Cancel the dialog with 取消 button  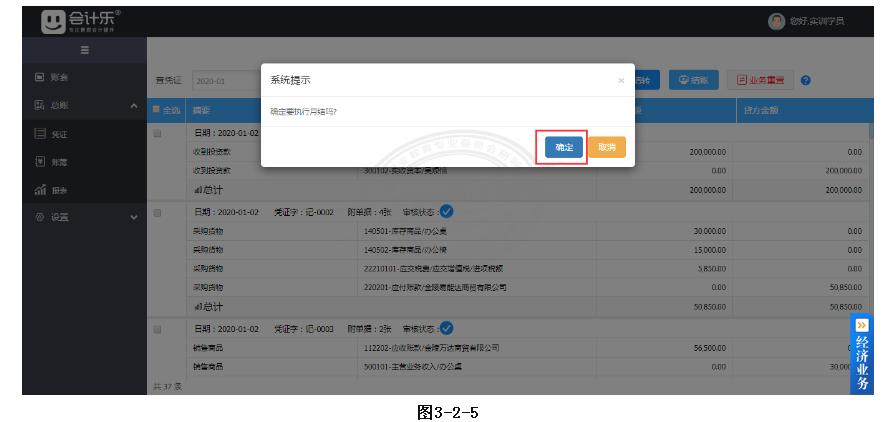tap(607, 148)
